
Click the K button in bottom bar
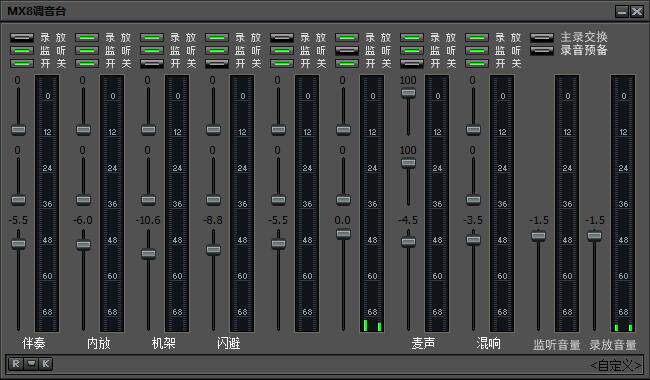click(46, 364)
